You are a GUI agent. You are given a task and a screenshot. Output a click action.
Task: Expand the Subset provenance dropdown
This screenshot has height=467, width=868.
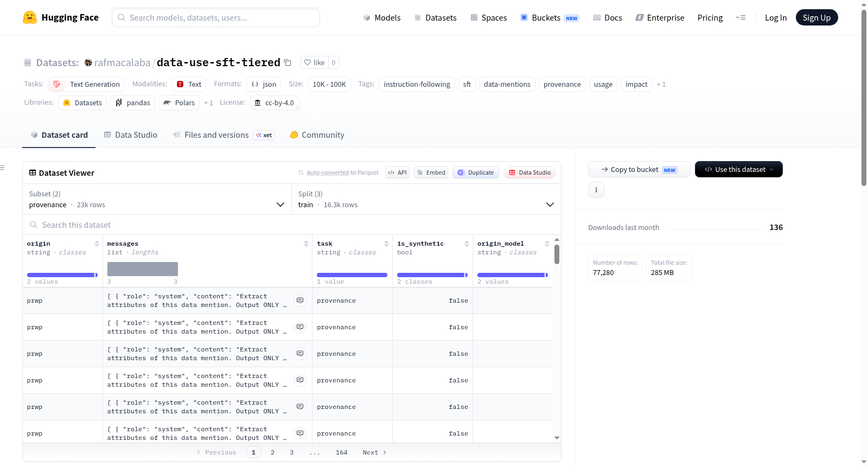[157, 199]
